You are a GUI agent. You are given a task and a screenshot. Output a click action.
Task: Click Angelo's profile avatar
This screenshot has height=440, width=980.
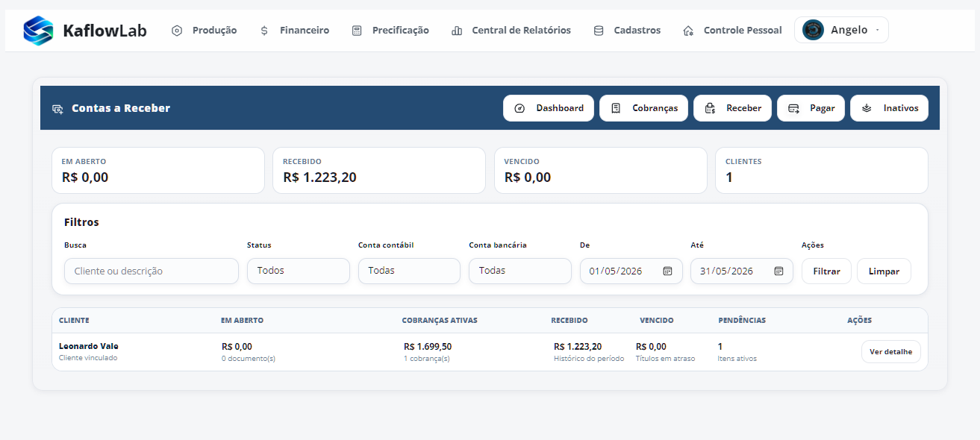813,30
